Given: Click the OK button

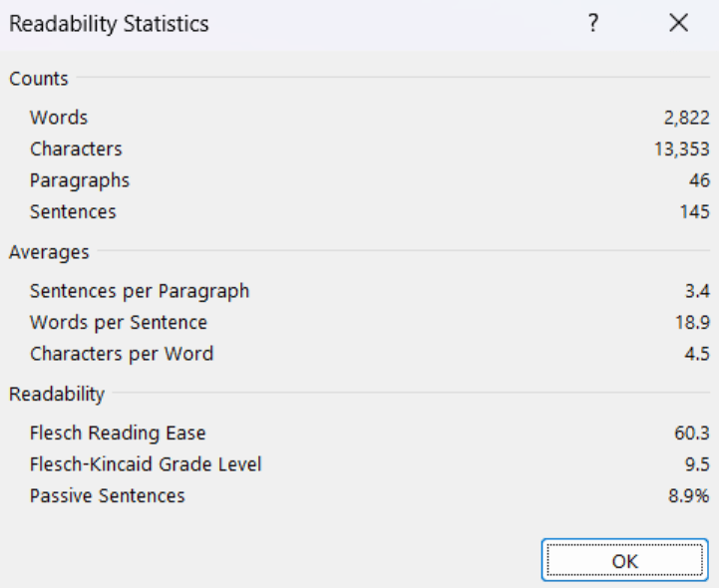Looking at the screenshot, I should point(624,561).
